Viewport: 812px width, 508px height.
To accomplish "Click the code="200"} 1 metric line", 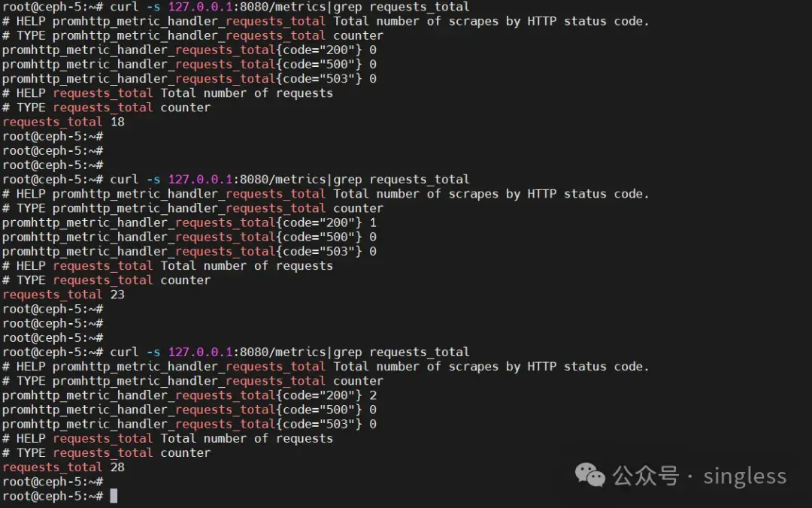I will (188, 222).
